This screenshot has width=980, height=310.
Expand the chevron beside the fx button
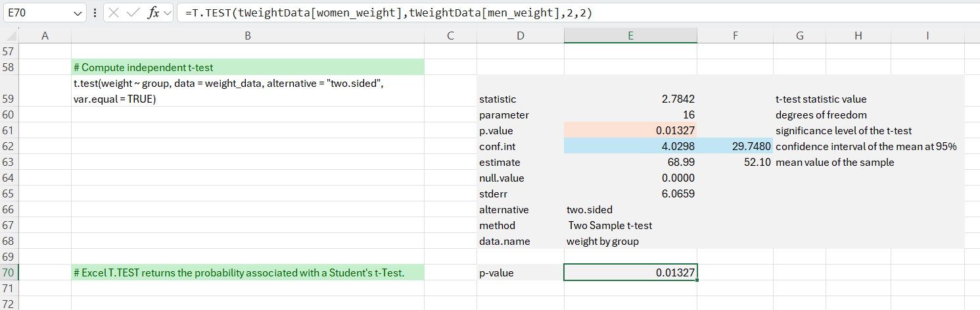coord(167,13)
